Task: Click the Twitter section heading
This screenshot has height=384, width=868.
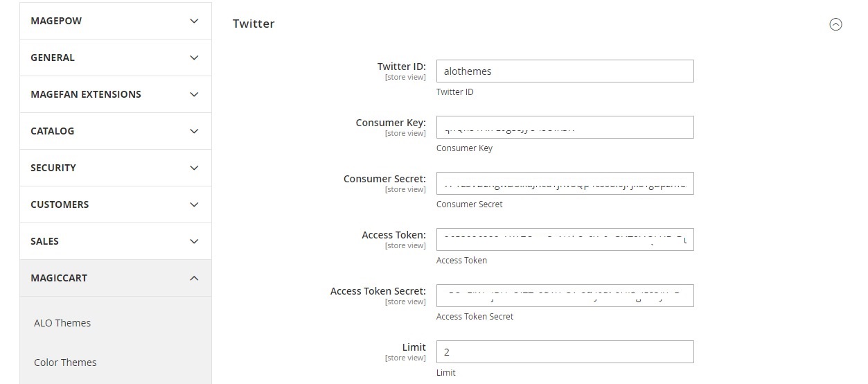Action: pos(254,24)
